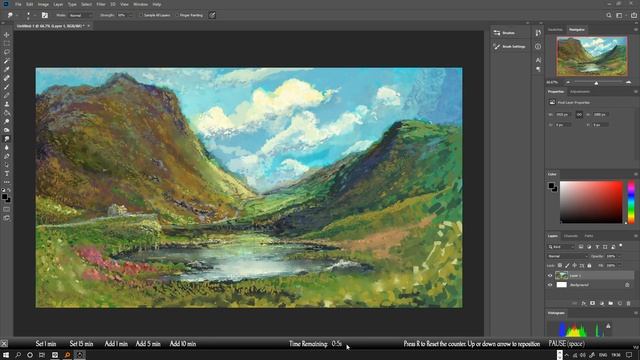Click the Share icon at top right
This screenshot has height=360, width=640.
(634, 15)
